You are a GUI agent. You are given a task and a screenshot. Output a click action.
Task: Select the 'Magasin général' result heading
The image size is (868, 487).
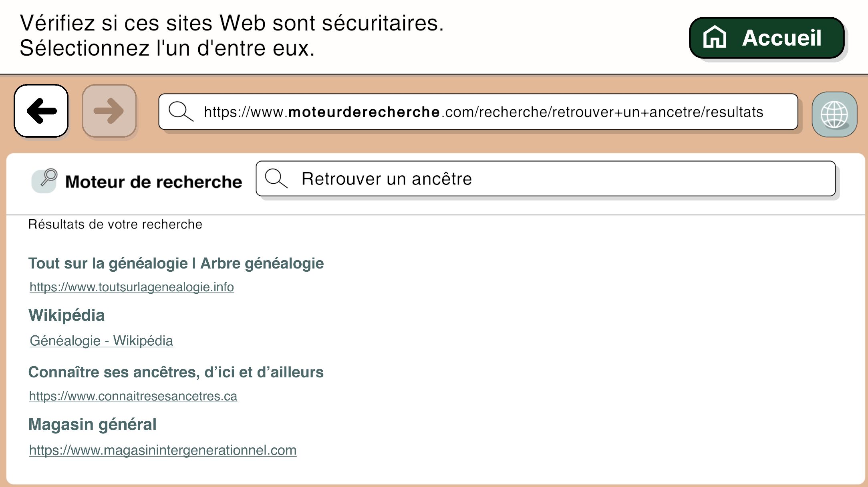click(93, 425)
